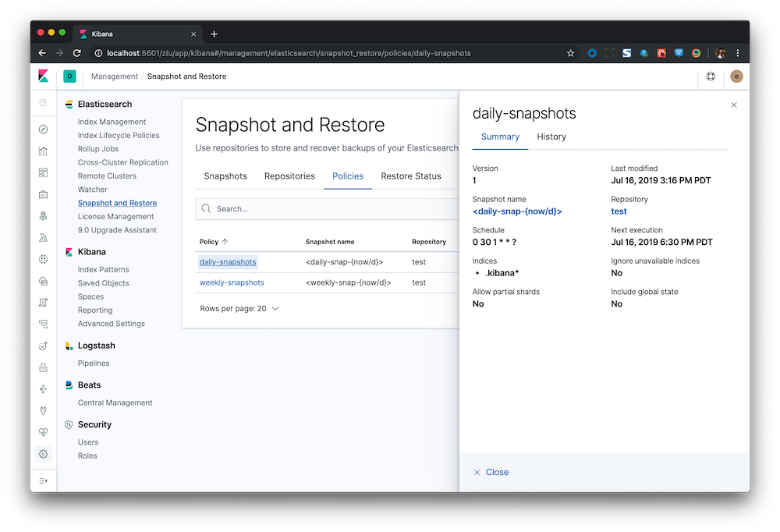Open Index Patterns under Kibana
This screenshot has height=532, width=780.
coord(104,270)
